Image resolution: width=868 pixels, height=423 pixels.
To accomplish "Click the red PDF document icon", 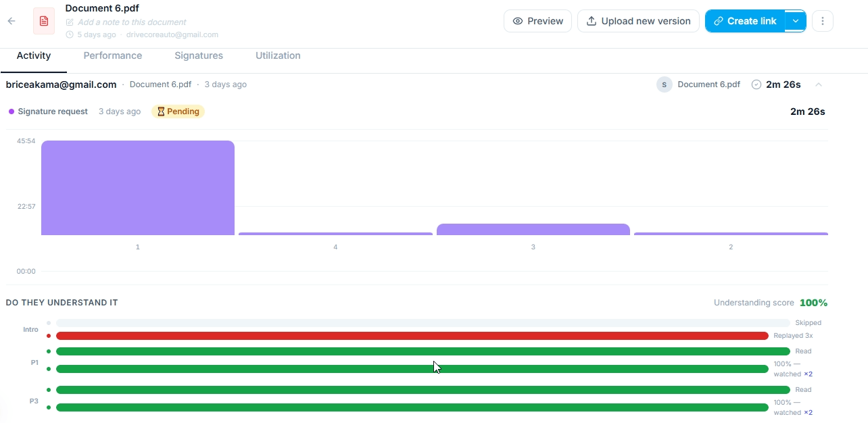I will click(43, 21).
